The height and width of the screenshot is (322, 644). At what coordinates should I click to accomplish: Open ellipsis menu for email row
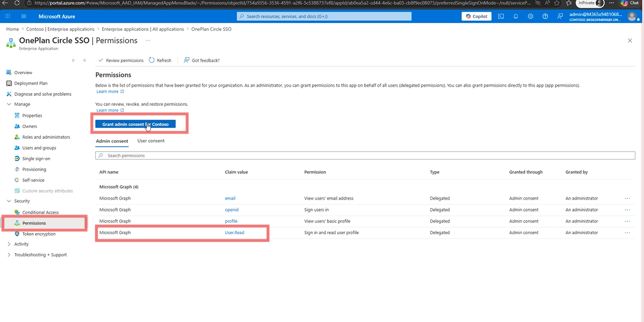click(627, 198)
